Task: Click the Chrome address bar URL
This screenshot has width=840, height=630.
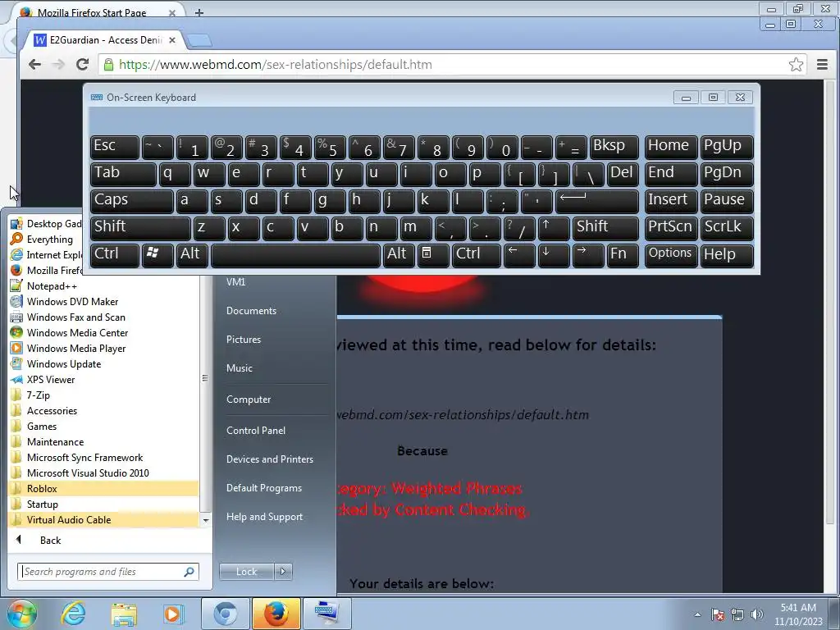Action: pos(275,65)
